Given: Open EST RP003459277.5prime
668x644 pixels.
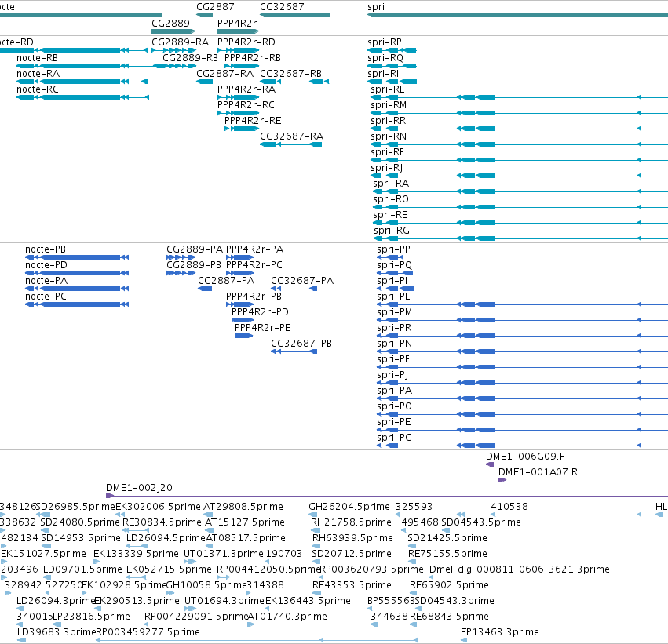Looking at the screenshot, I should point(148,632).
